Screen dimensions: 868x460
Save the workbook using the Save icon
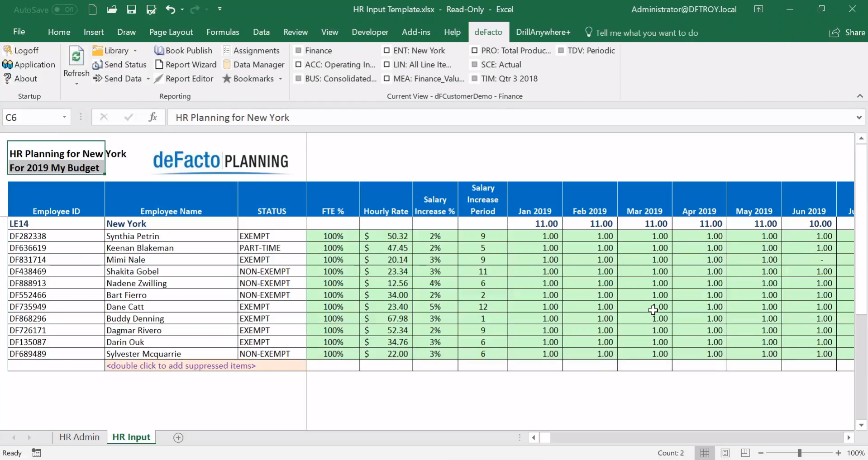[131, 9]
